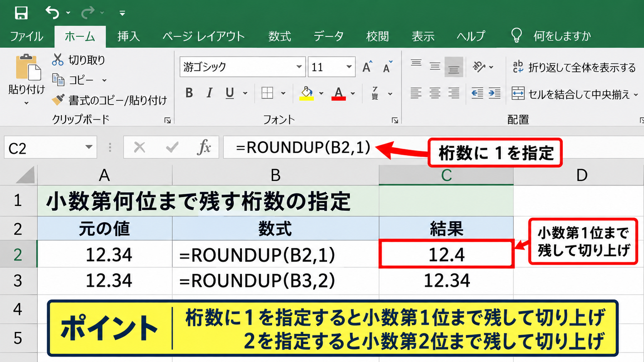Toggle horizontal center alignment
This screenshot has width=644, height=362.
[435, 93]
